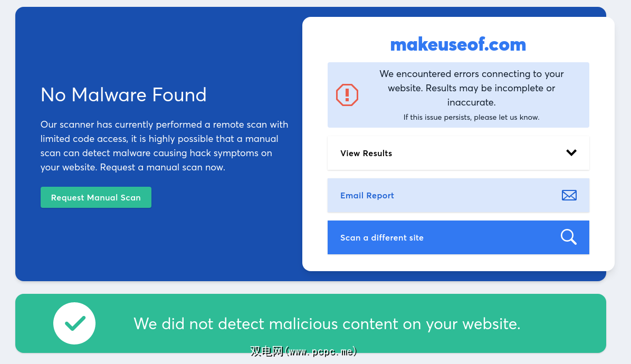The image size is (631, 364).
Task: Open the View Results label
Action: pos(366,154)
